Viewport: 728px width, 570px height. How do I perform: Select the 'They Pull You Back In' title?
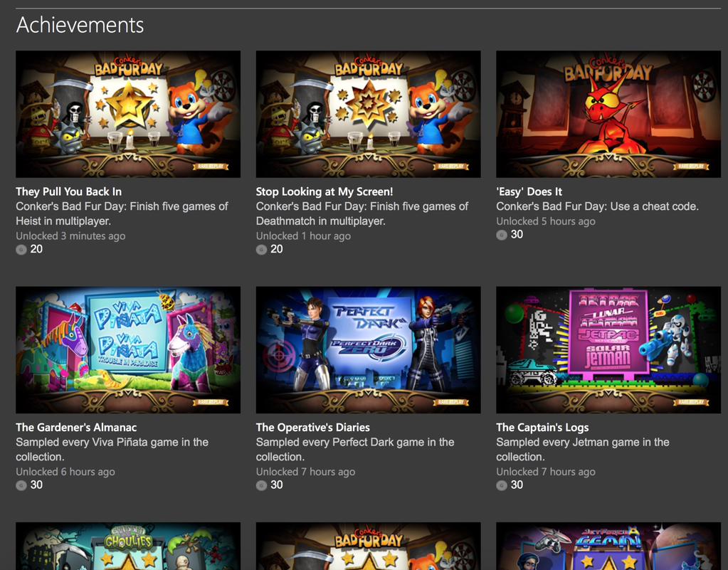[69, 191]
